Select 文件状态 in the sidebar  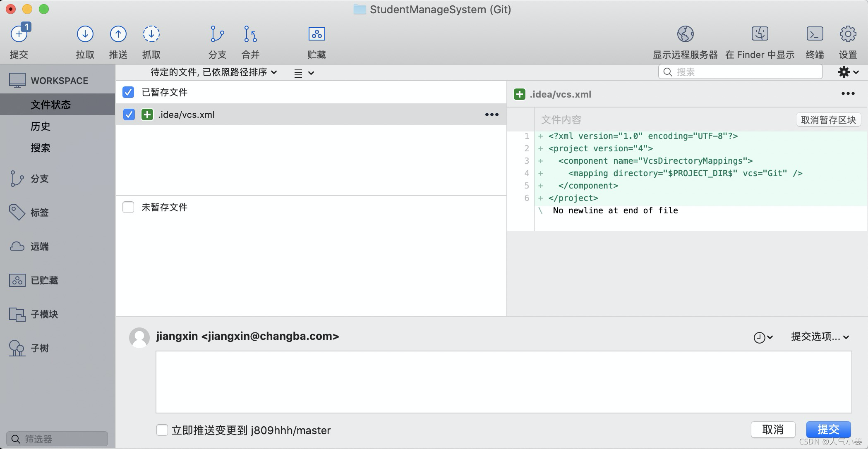[x=58, y=104]
